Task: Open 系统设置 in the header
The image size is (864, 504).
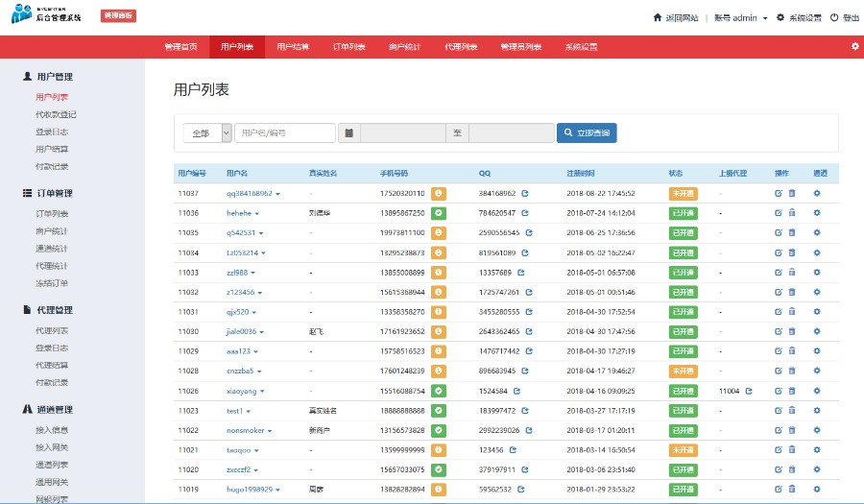Action: pos(799,17)
